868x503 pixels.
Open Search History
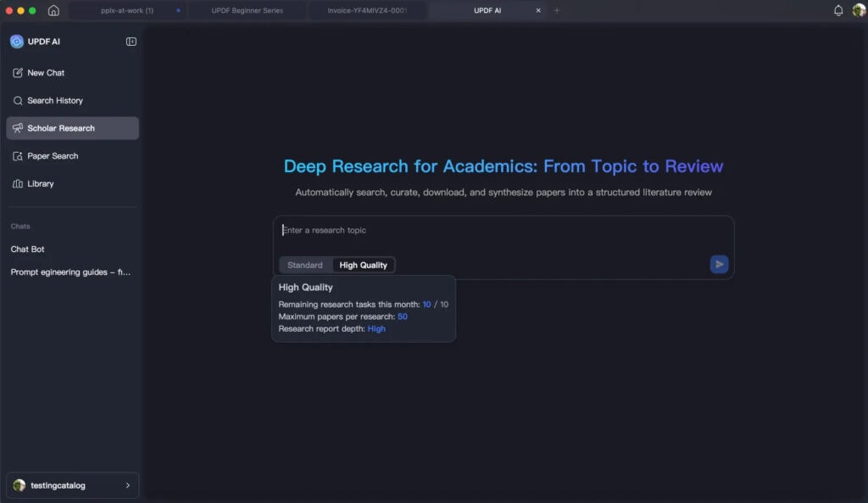54,101
